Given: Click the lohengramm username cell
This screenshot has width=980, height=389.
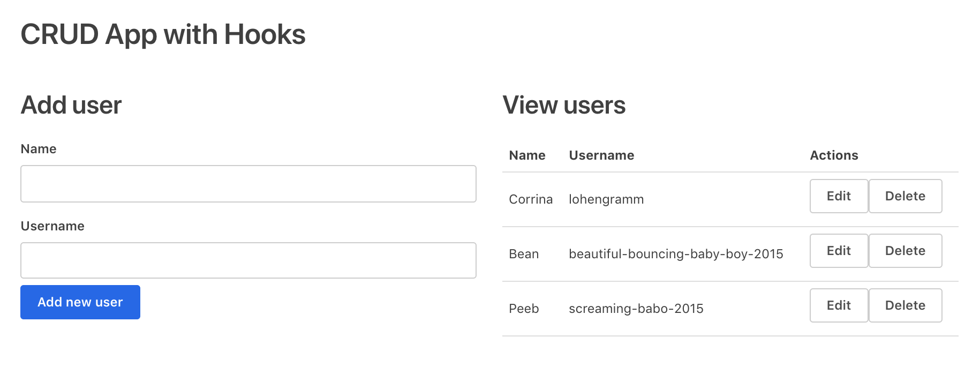Looking at the screenshot, I should coord(606,199).
